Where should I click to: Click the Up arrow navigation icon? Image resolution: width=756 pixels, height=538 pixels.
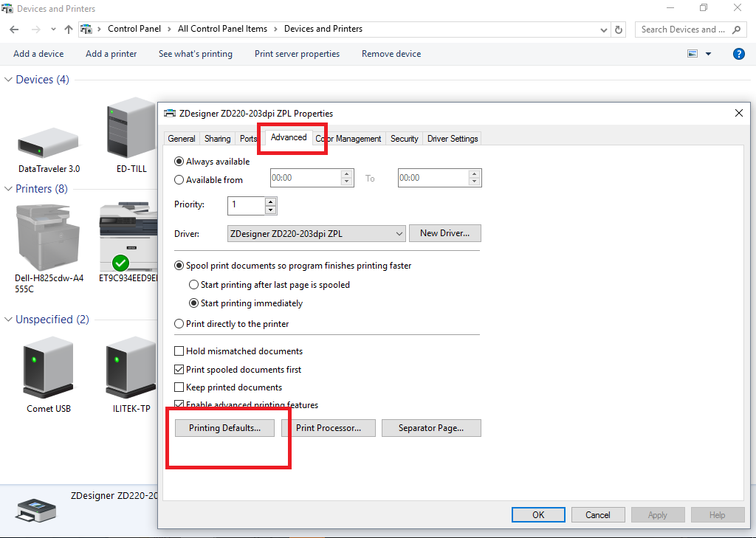pos(69,30)
